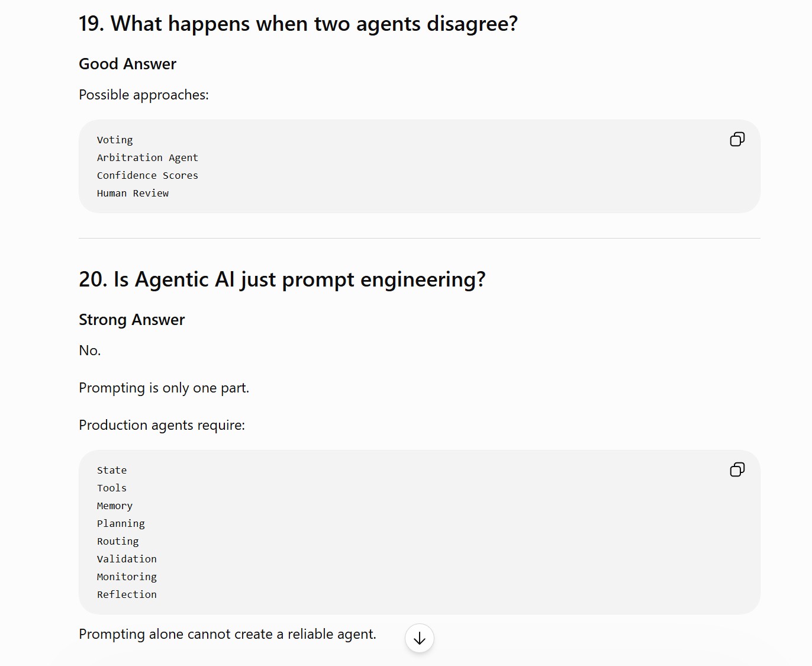
Task: Click the 'Strong Answer' subheading
Action: 132,320
